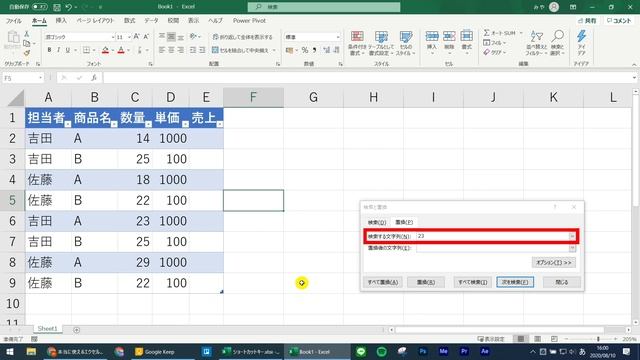Apply the fill color swatch

pyautogui.click(x=105, y=50)
